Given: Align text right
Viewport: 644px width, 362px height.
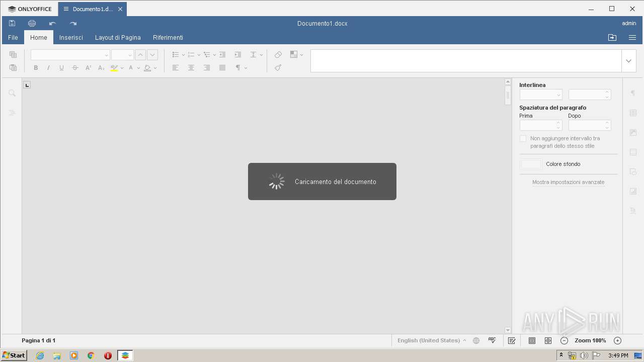Looking at the screenshot, I should [207, 68].
